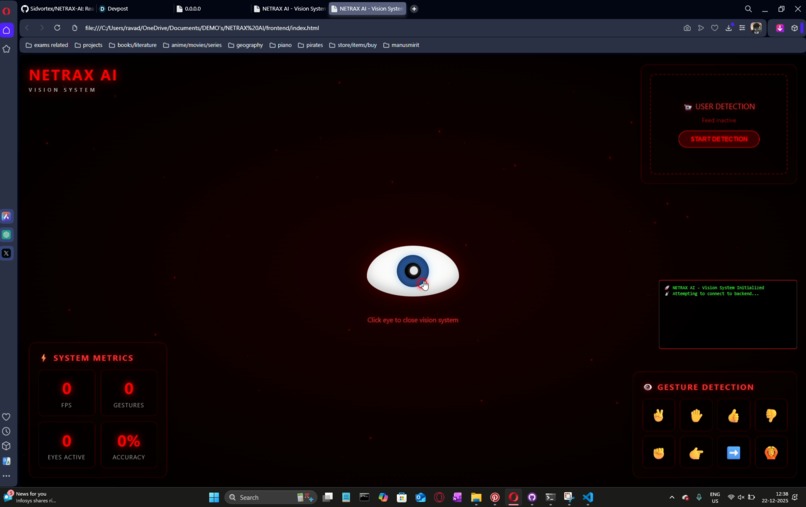Open Visual Studio Code from taskbar
This screenshot has height=507, width=806.
(588, 497)
